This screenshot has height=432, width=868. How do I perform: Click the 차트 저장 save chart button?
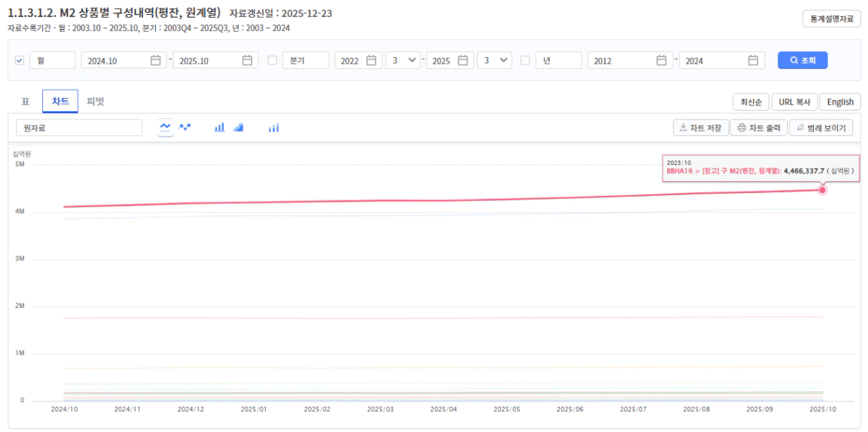[x=700, y=128]
